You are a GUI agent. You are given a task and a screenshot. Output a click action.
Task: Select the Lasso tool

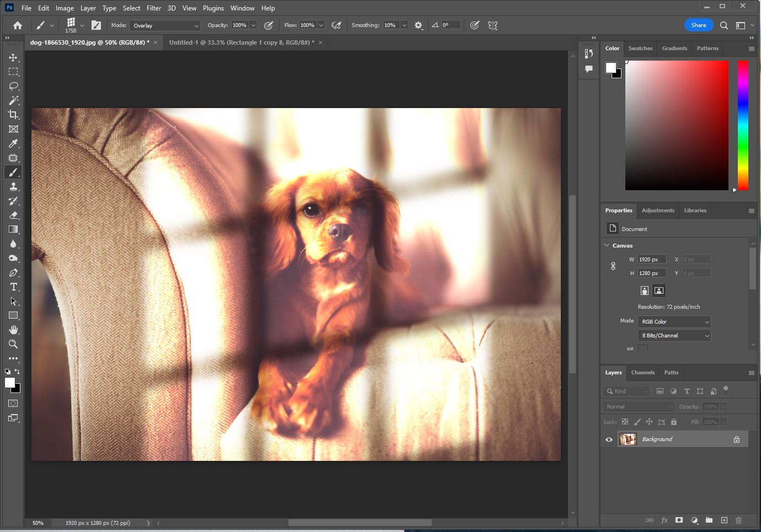(13, 86)
